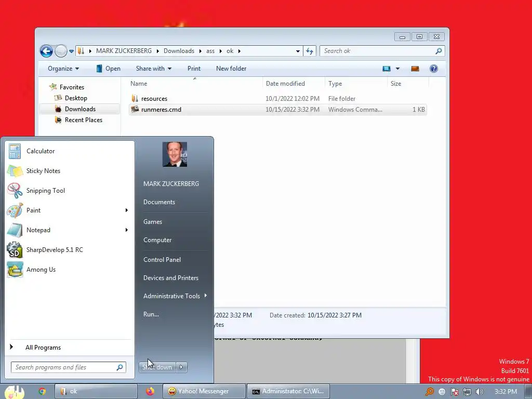Open the volume tray icon
532x399 pixels.
click(479, 392)
